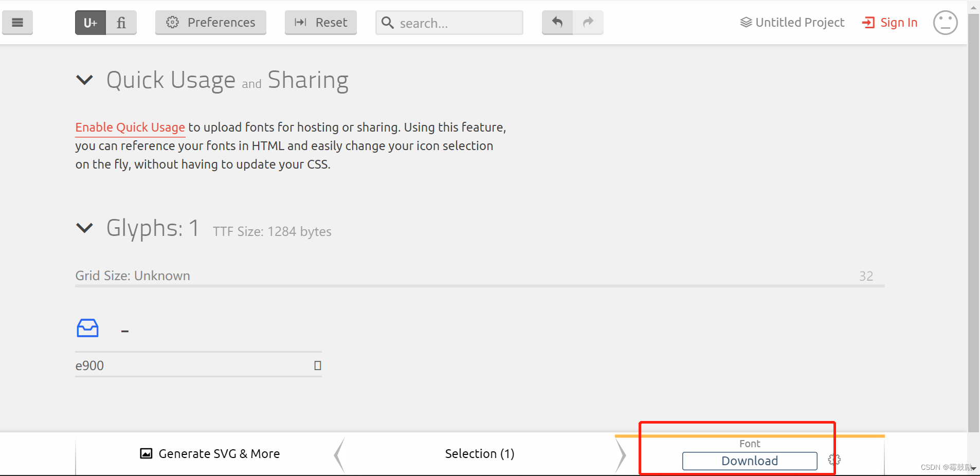This screenshot has width=980, height=476.
Task: Click the "Grid Size: Unknown" label
Action: (133, 276)
